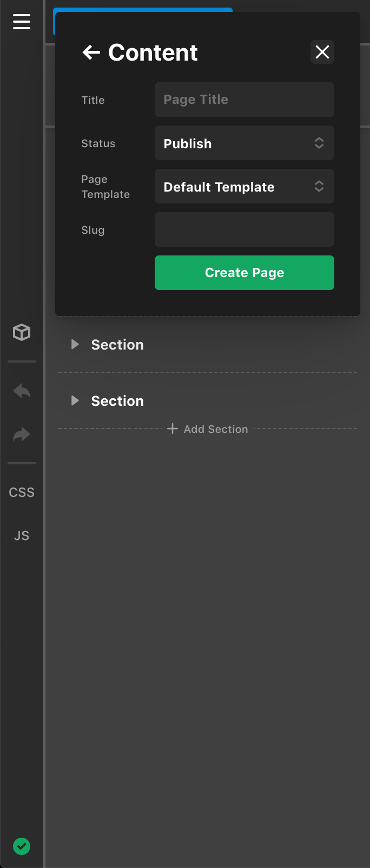Click the Page Title input field
The image size is (370, 868).
pyautogui.click(x=244, y=100)
